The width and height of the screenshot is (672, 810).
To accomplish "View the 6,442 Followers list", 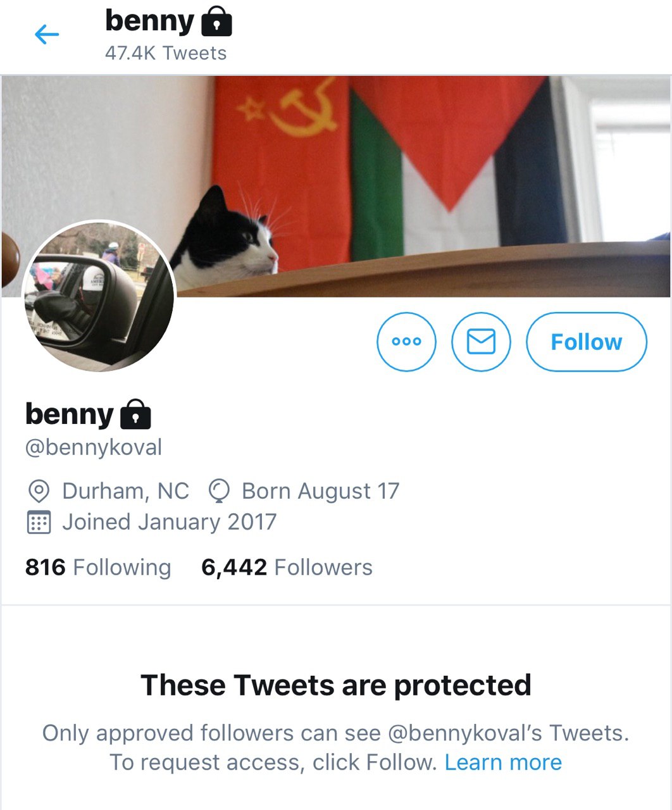I will point(287,567).
